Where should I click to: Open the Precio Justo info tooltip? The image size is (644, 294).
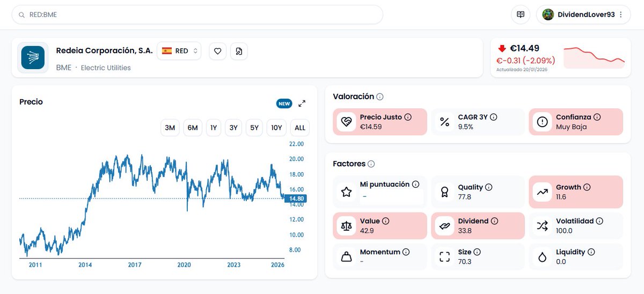pos(408,117)
